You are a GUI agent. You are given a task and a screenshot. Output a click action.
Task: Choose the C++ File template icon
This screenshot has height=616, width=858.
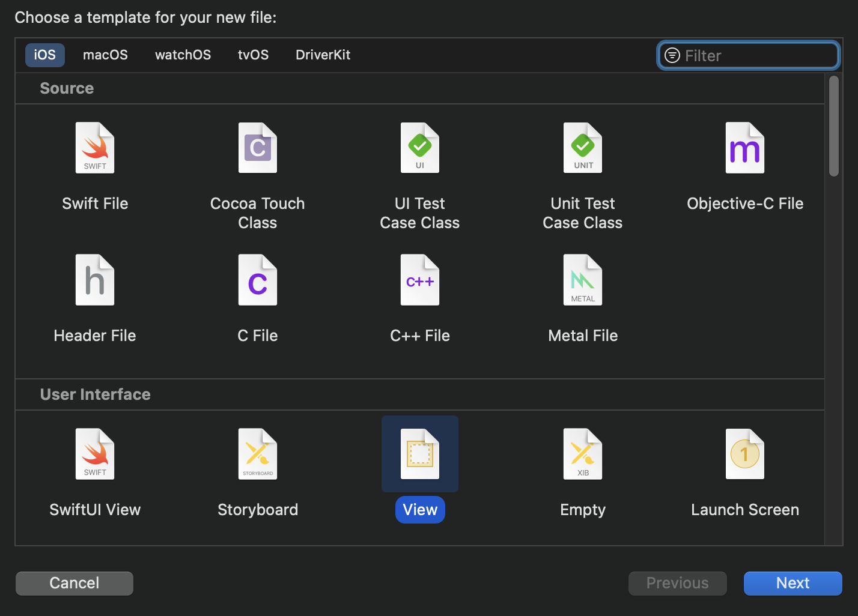tap(420, 280)
